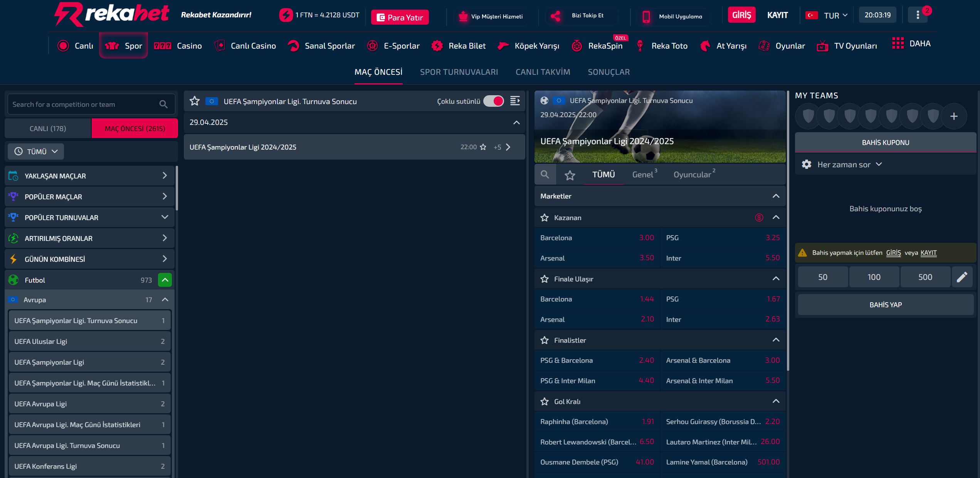Click the BAHİS YAP button

(886, 305)
